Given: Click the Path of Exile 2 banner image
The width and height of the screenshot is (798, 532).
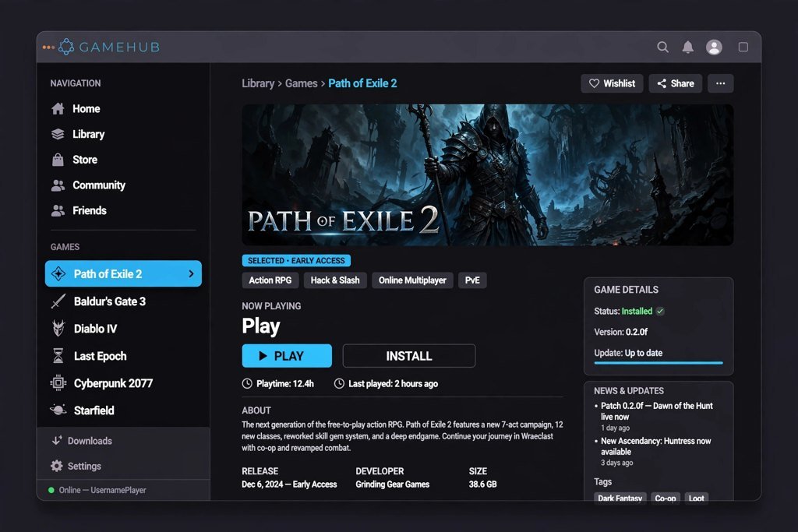Looking at the screenshot, I should click(x=488, y=175).
